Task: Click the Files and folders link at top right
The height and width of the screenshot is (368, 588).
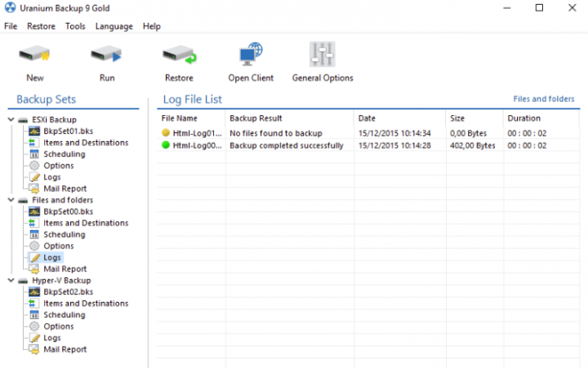Action: tap(543, 99)
